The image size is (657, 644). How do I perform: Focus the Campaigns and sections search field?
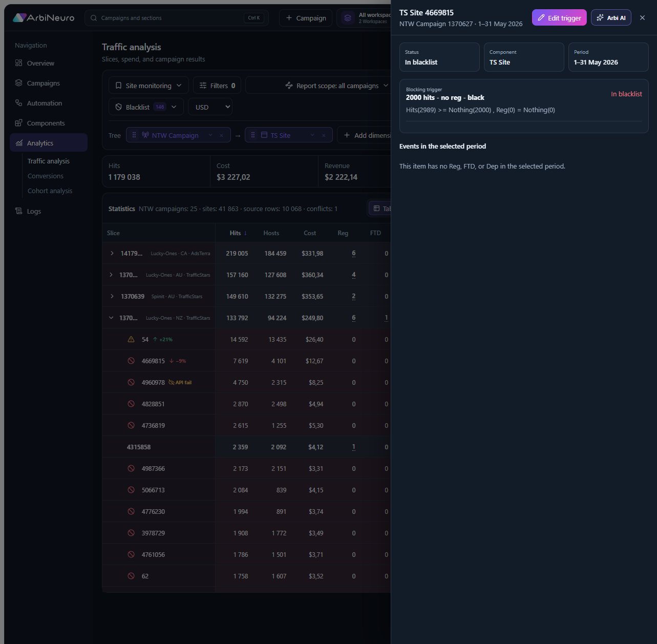click(x=177, y=18)
